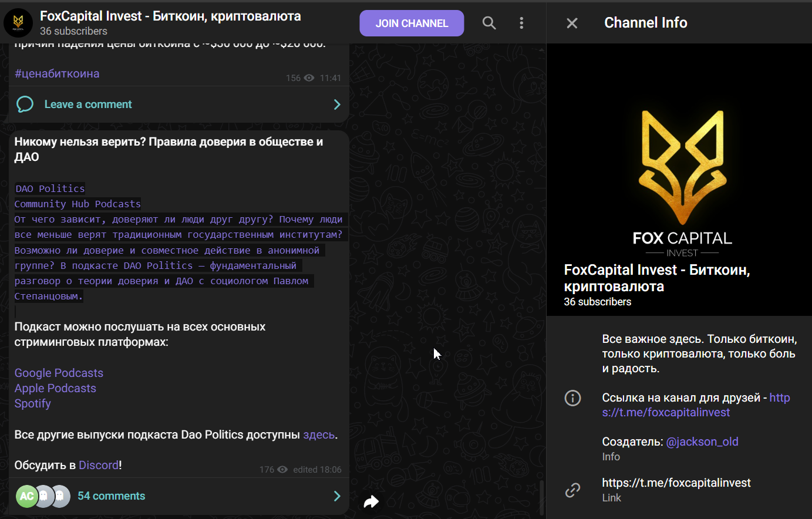Click the Leave a comment bubble icon
Viewport: 812px width, 519px height.
coord(25,105)
